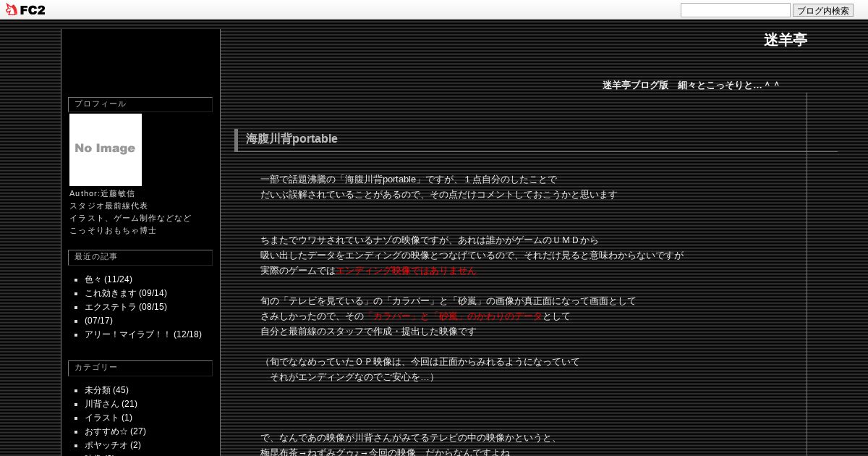The width and height of the screenshot is (868, 456).
Task: Focus the blog search input field
Action: tap(735, 10)
